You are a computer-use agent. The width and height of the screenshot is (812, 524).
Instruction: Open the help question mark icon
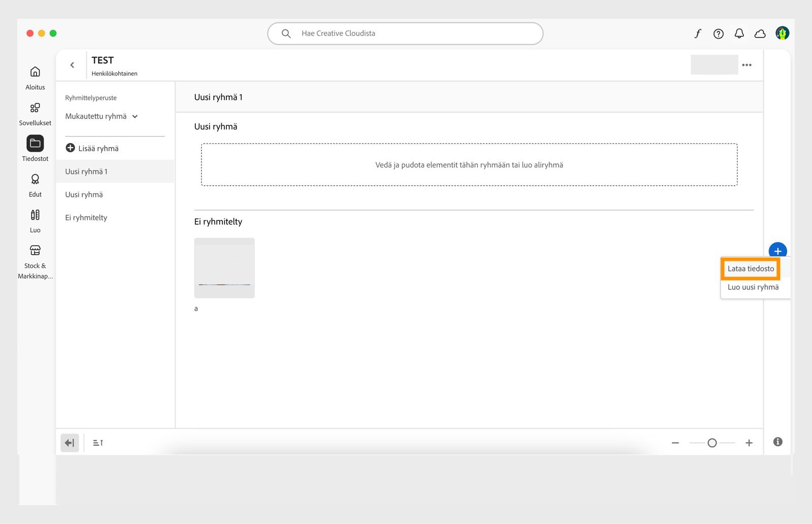(718, 33)
